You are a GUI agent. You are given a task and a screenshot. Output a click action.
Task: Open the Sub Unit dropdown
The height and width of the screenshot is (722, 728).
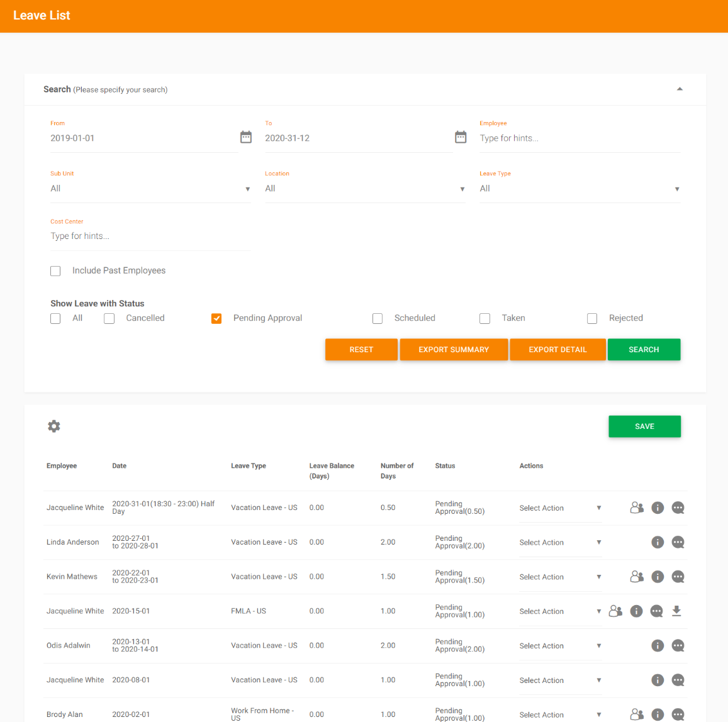coord(150,189)
